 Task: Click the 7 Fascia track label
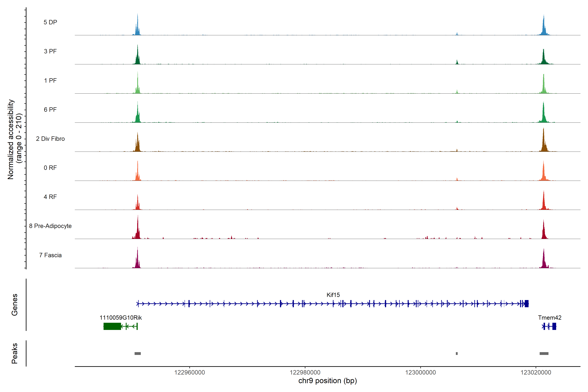(x=50, y=255)
